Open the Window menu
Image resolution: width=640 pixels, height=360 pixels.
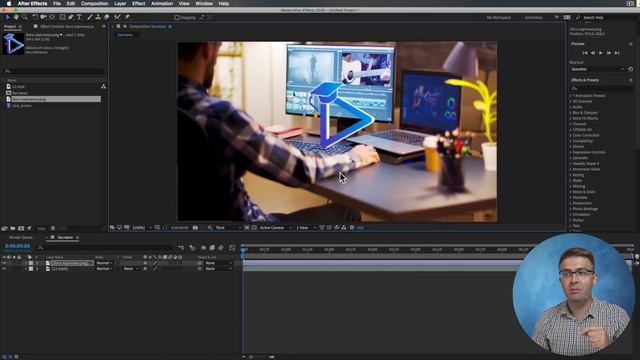tap(204, 4)
